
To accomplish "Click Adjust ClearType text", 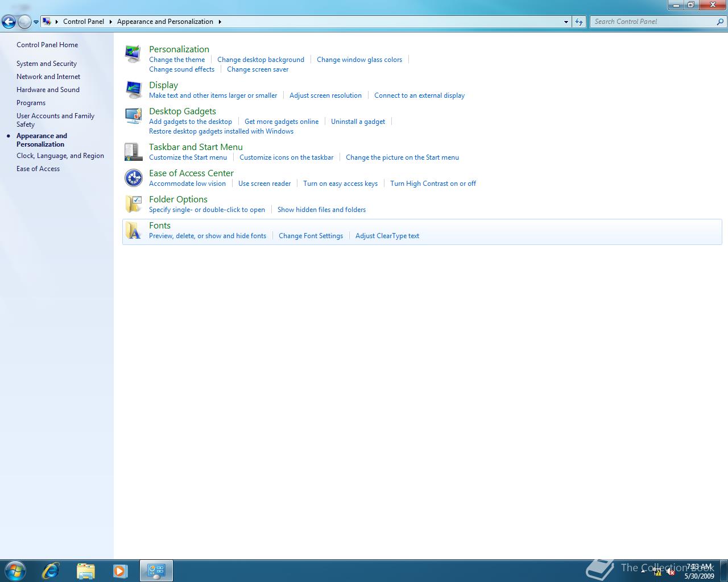I will pos(387,236).
